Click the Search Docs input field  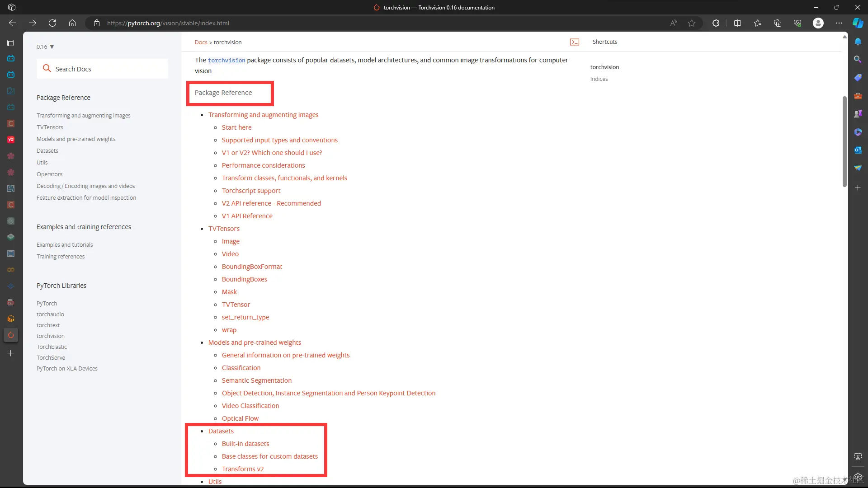click(108, 69)
